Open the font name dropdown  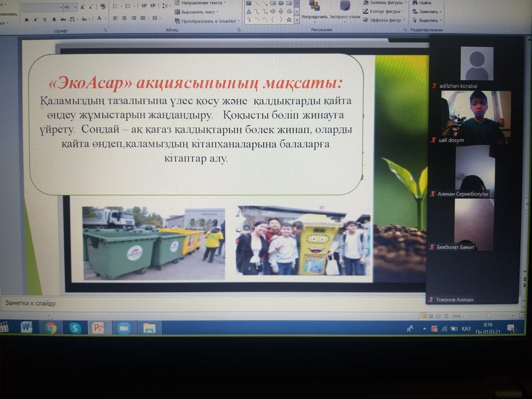(61, 7)
